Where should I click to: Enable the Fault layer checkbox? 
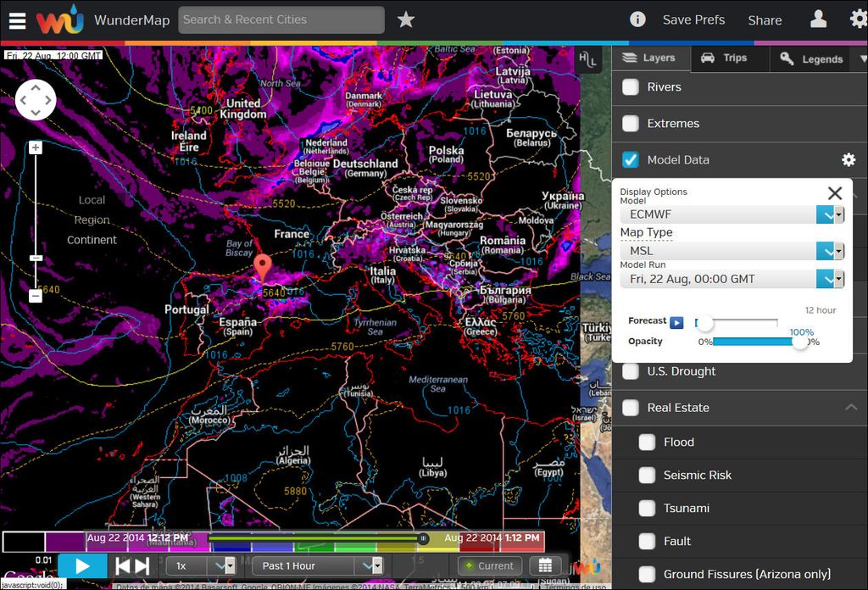[647, 542]
